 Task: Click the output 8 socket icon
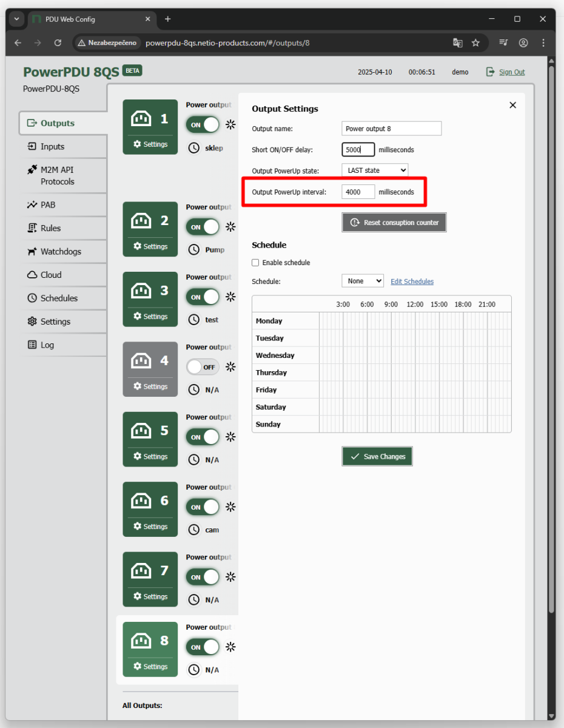(x=141, y=641)
